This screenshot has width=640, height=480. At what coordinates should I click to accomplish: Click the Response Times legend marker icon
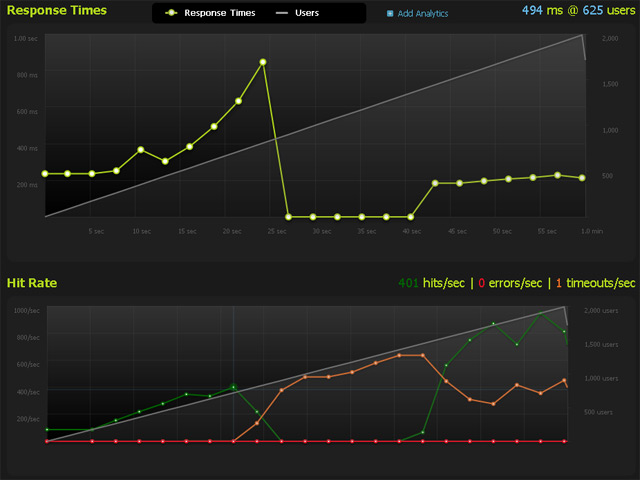tap(171, 14)
